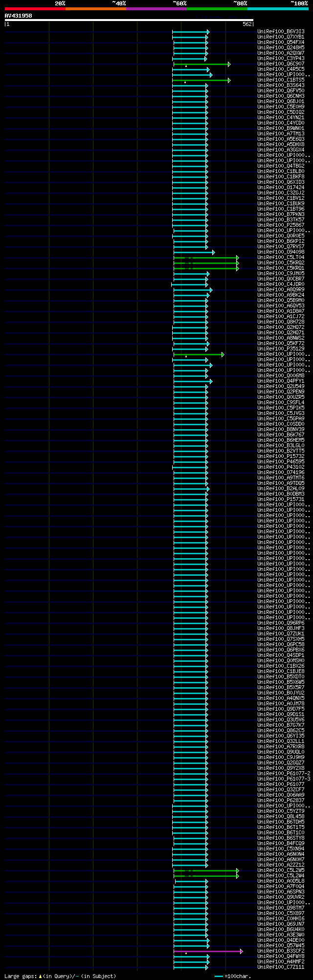Select the UniRef100_C1BUK9 label
Image resolution: width=313 pixels, height=980 pixels.
point(281,203)
